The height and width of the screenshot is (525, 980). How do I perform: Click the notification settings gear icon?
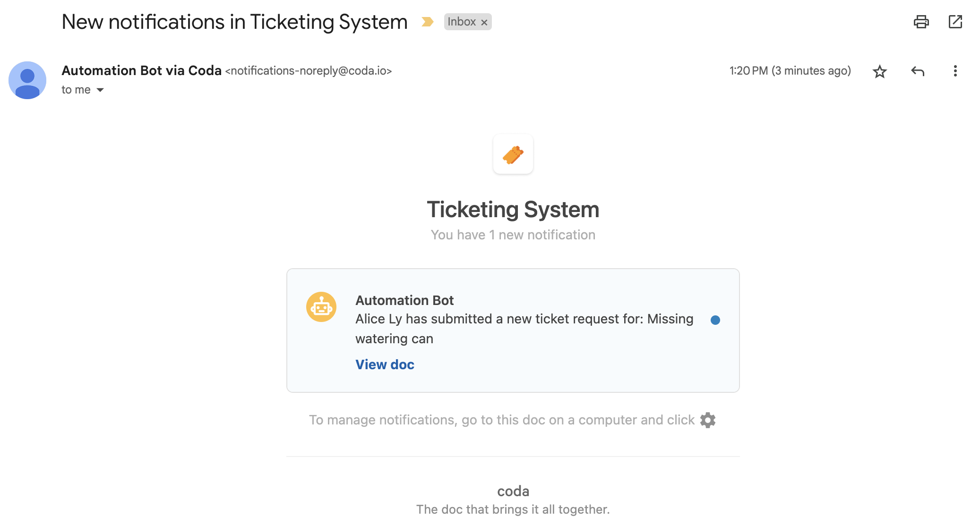click(x=707, y=420)
